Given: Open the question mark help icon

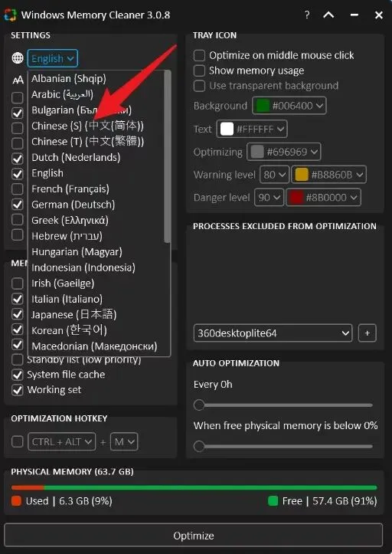Looking at the screenshot, I should pos(307,15).
